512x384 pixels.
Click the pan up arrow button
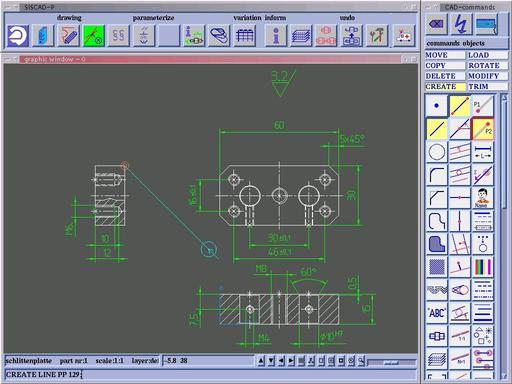coord(261,361)
